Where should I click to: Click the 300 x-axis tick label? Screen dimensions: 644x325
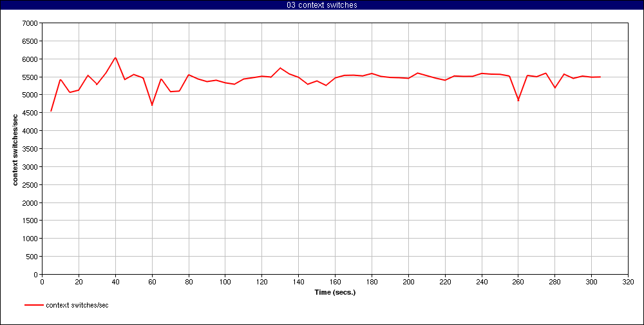[x=591, y=282]
